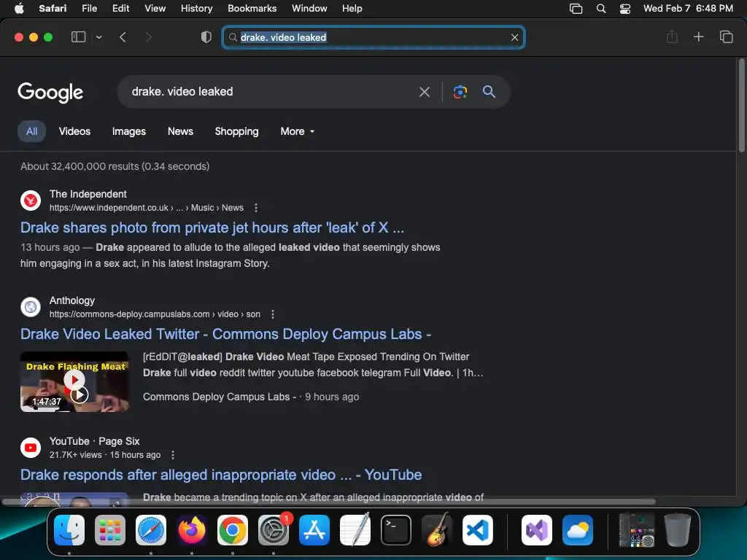
Task: Open the History menu
Action: coord(196,9)
